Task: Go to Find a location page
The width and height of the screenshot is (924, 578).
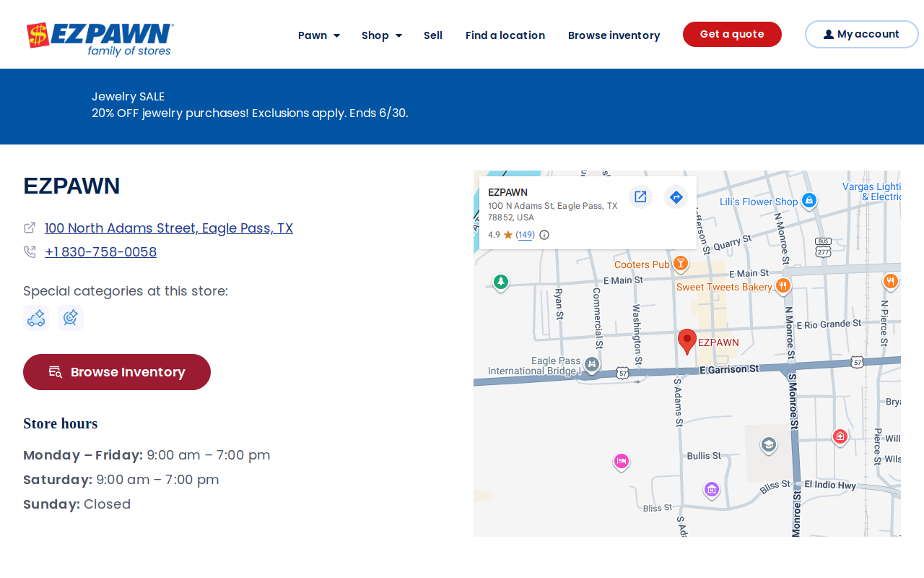Action: point(505,35)
